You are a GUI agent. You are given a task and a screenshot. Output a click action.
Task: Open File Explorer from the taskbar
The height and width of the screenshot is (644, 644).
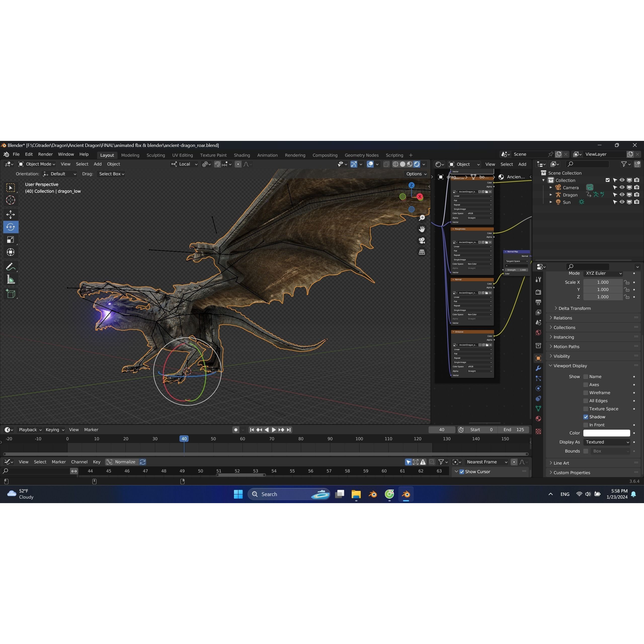pyautogui.click(x=356, y=494)
